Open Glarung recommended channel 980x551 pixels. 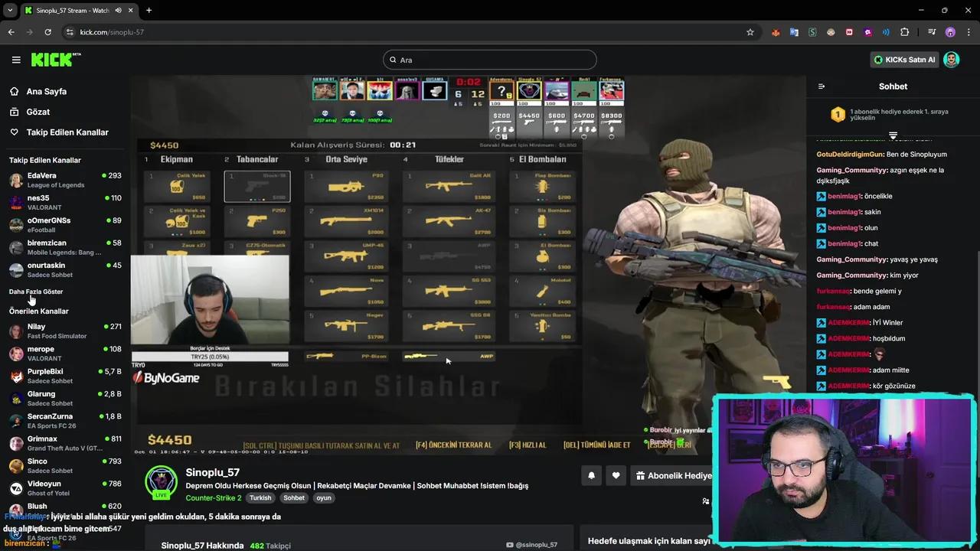tap(65, 399)
